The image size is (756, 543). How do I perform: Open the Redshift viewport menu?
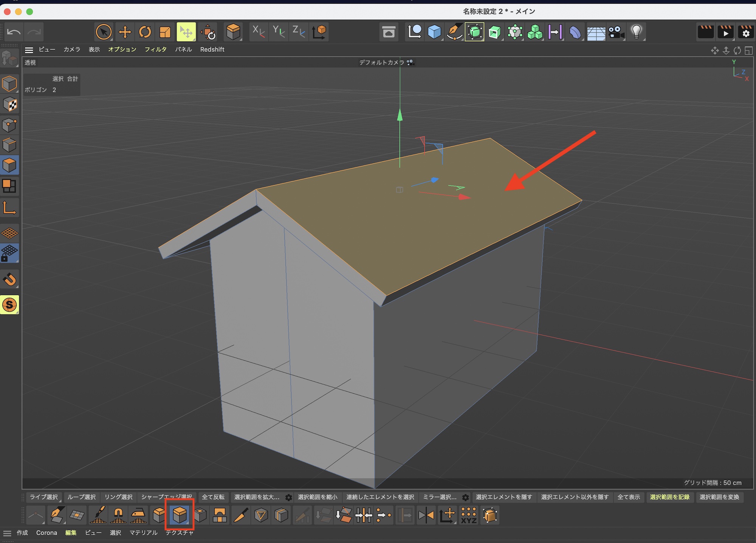pyautogui.click(x=212, y=50)
